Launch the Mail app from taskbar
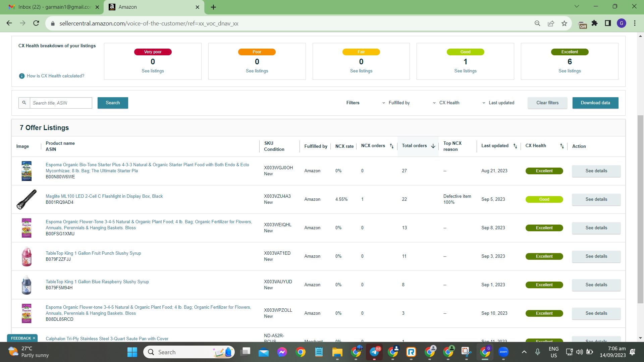Viewport: 644px width, 362px height. tap(264, 352)
